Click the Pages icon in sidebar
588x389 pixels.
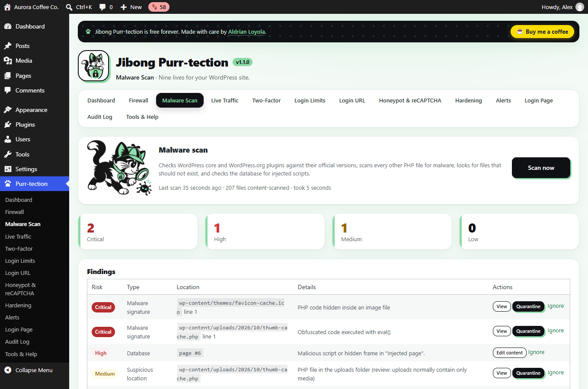coord(8,76)
